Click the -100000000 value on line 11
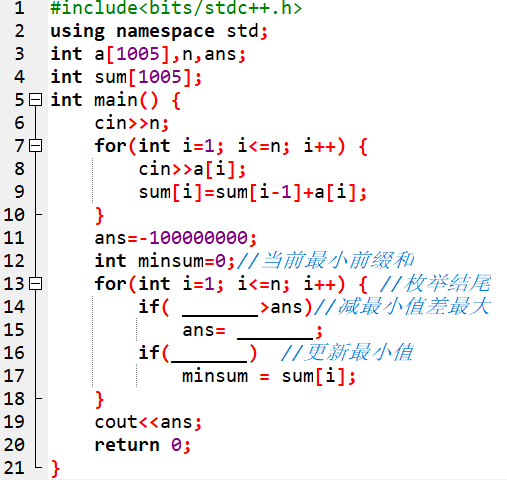This screenshot has height=480, width=507. 193,238
